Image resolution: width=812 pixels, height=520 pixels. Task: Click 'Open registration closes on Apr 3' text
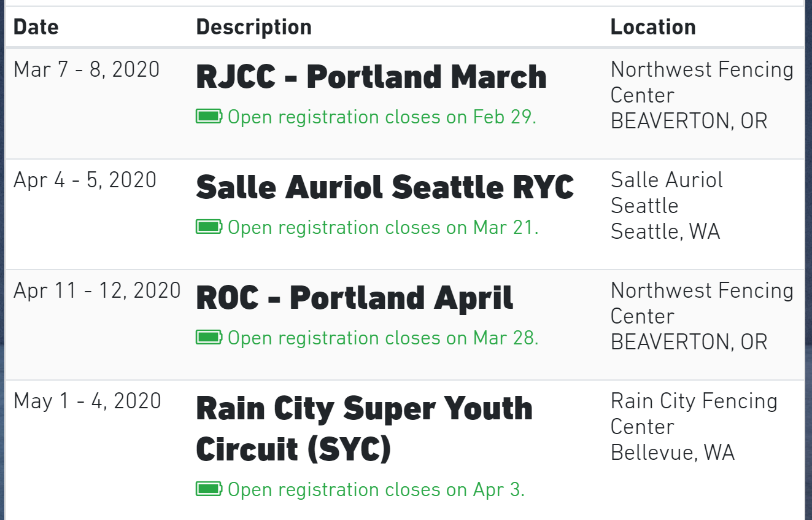(376, 489)
